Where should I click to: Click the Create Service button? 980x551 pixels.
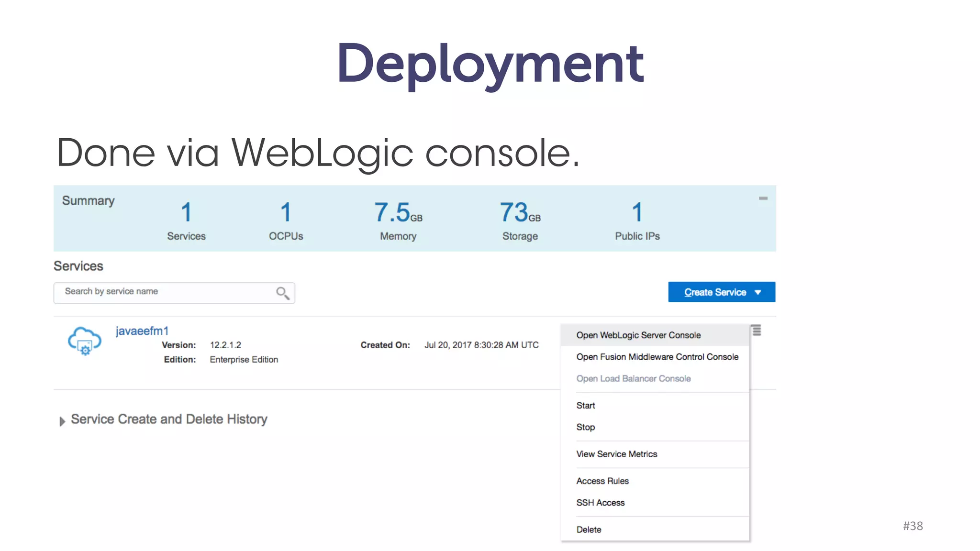click(x=714, y=292)
